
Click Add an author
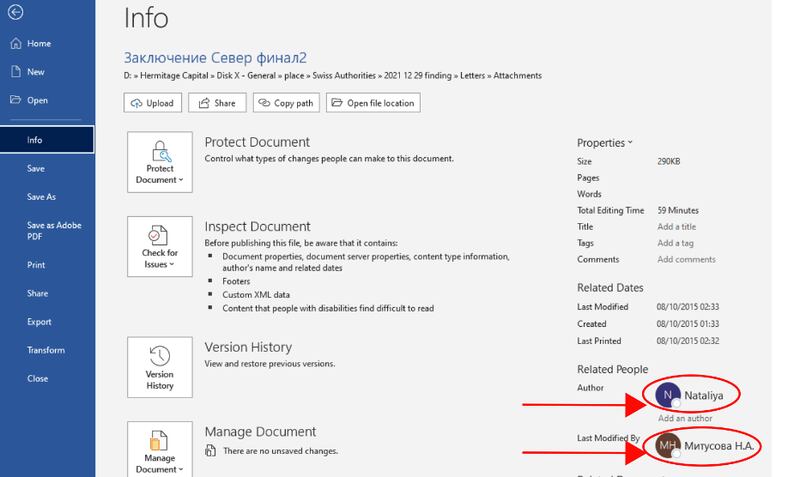pos(684,417)
